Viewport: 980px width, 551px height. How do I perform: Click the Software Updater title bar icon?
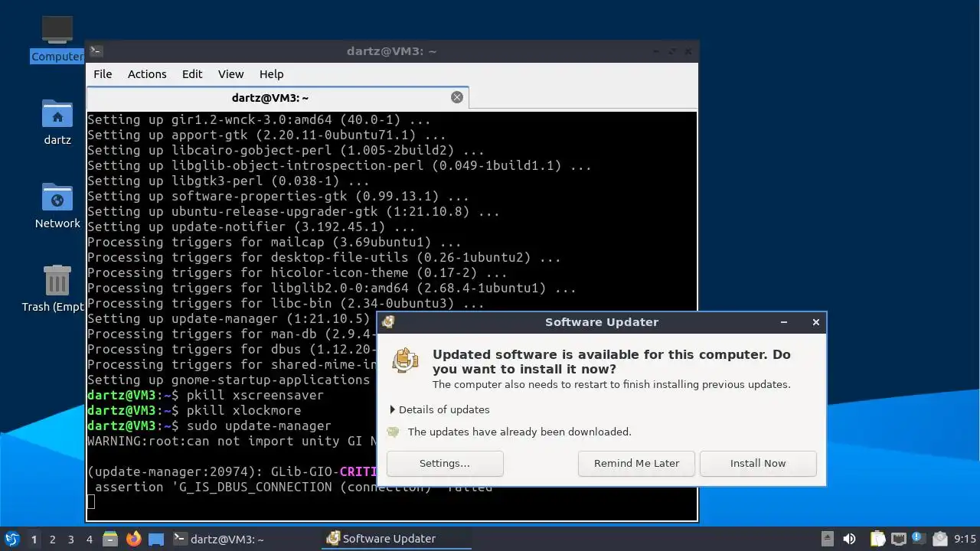388,322
